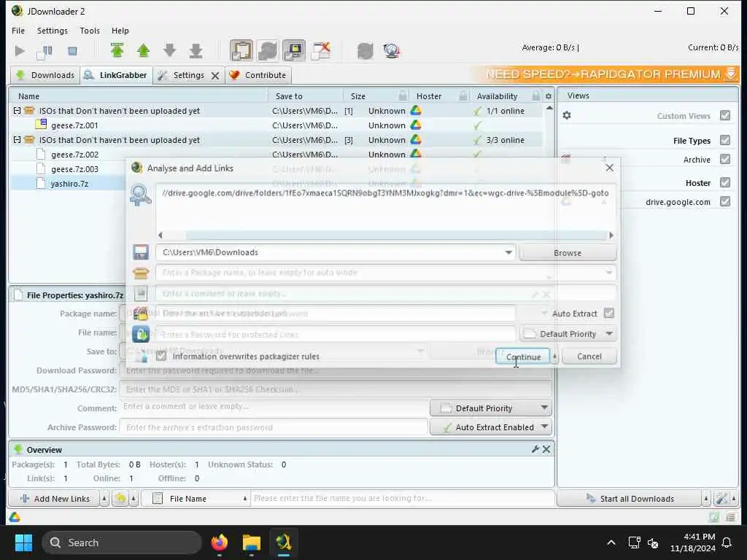Open Firefox from the taskbar
747x560 pixels.
[x=220, y=542]
